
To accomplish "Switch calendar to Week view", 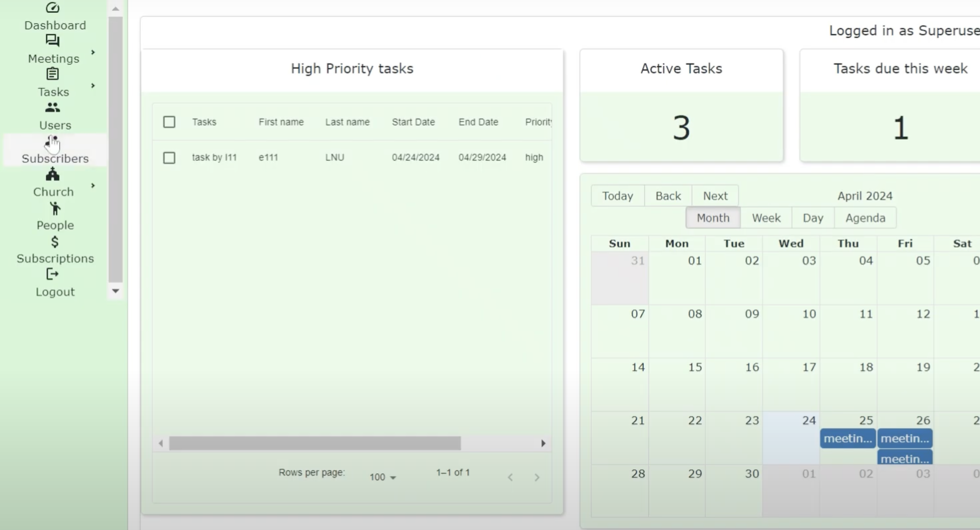I will 766,218.
